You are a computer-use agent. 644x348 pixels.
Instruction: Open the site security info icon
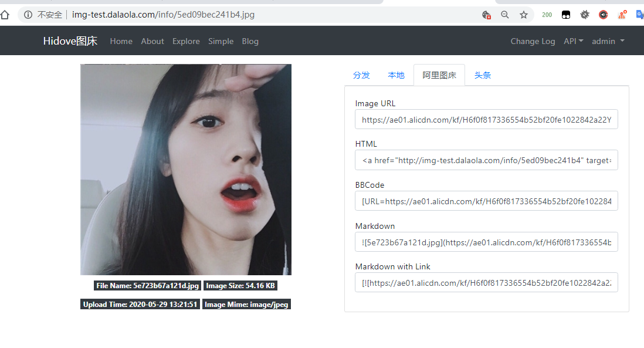click(x=28, y=15)
